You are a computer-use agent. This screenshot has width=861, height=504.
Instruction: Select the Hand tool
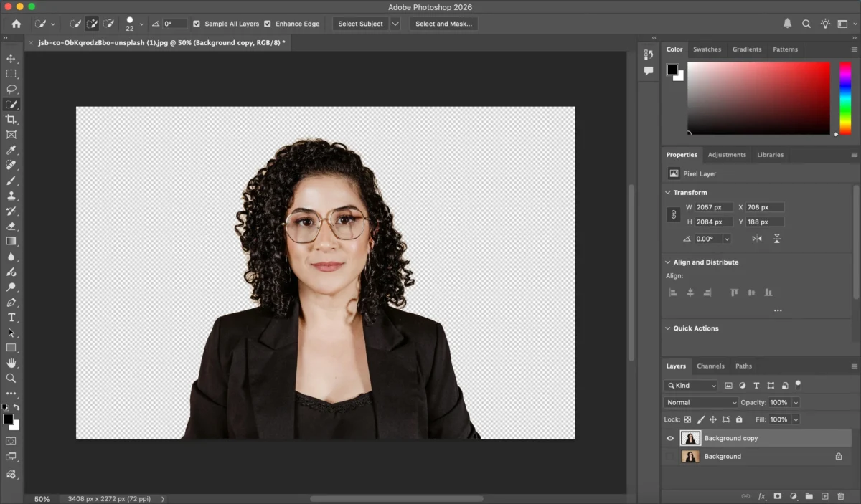11,363
